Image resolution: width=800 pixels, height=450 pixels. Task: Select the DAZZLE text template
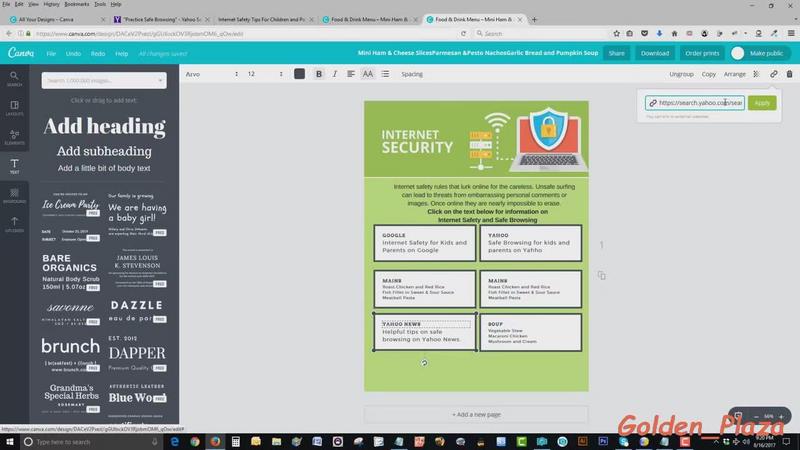pyautogui.click(x=137, y=311)
